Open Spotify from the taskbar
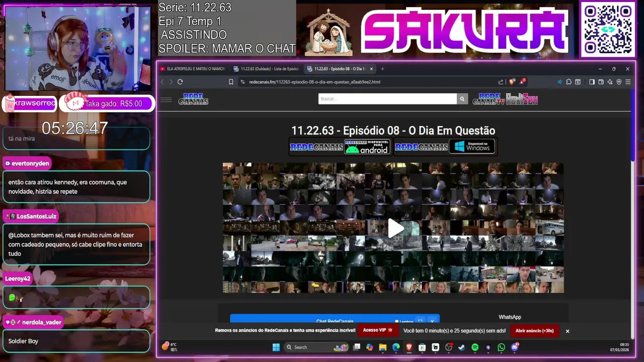This screenshot has width=644, height=362. (475, 347)
